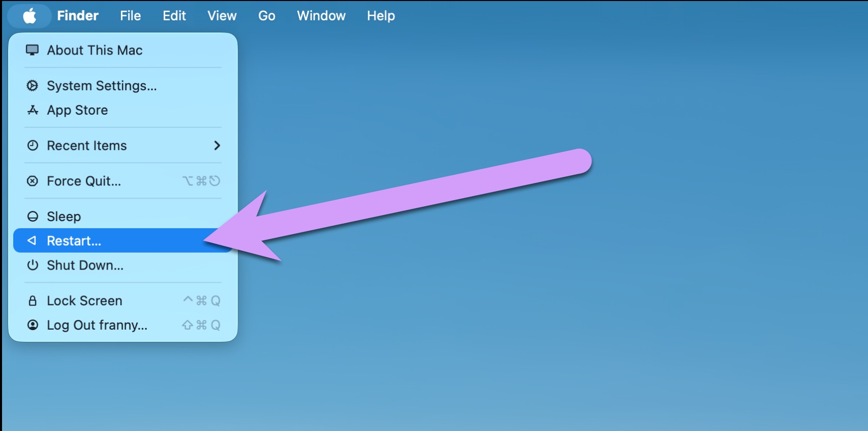Click the gear icon next to System Settings
This screenshot has height=431, width=868.
(32, 86)
